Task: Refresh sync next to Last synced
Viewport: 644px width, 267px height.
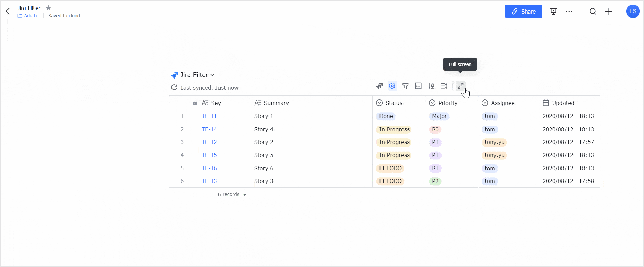Action: coord(174,87)
